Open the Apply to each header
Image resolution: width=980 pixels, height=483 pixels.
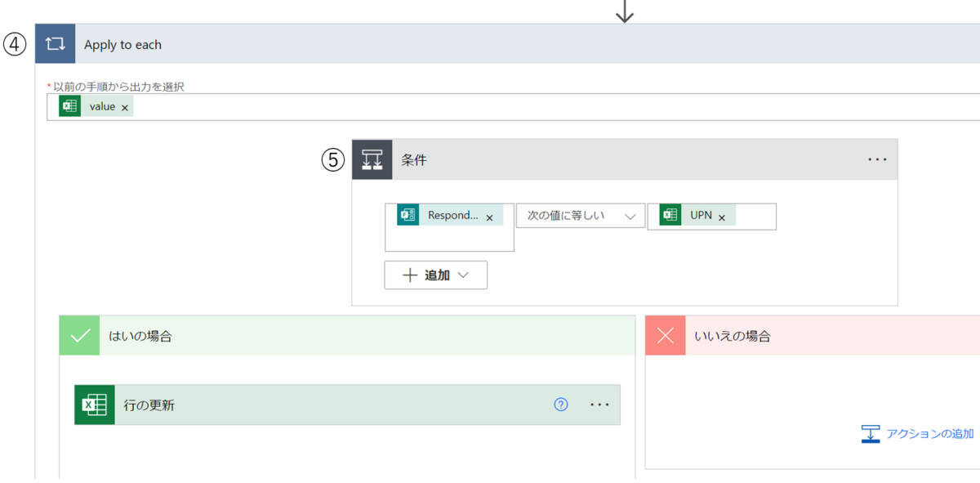point(507,44)
